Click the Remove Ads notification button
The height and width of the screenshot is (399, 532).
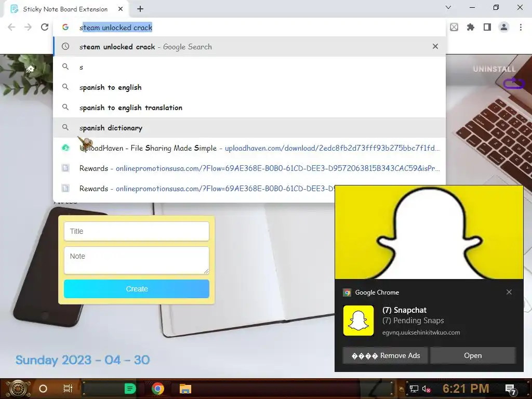click(385, 355)
